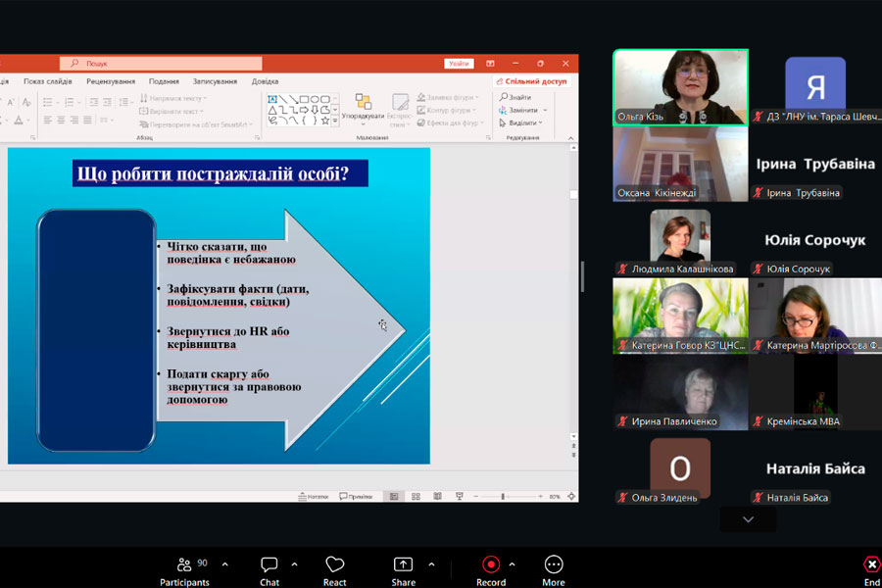
Task: Click the End meeting button
Action: (x=871, y=569)
